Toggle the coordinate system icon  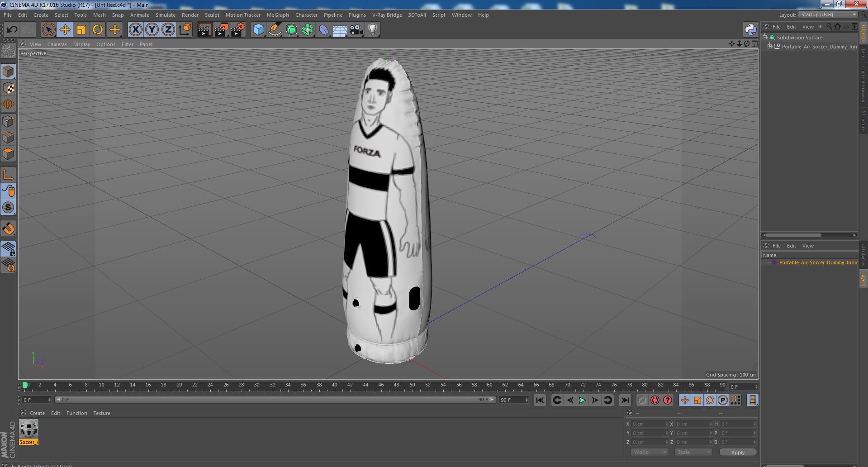click(x=185, y=30)
